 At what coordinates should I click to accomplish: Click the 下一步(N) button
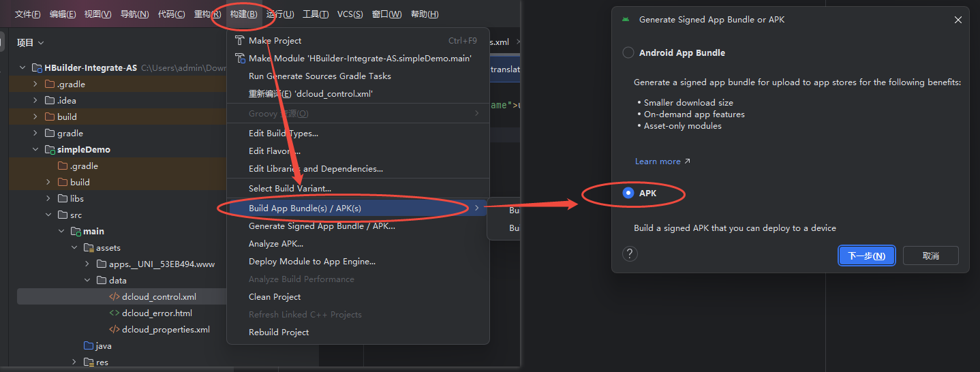point(866,255)
